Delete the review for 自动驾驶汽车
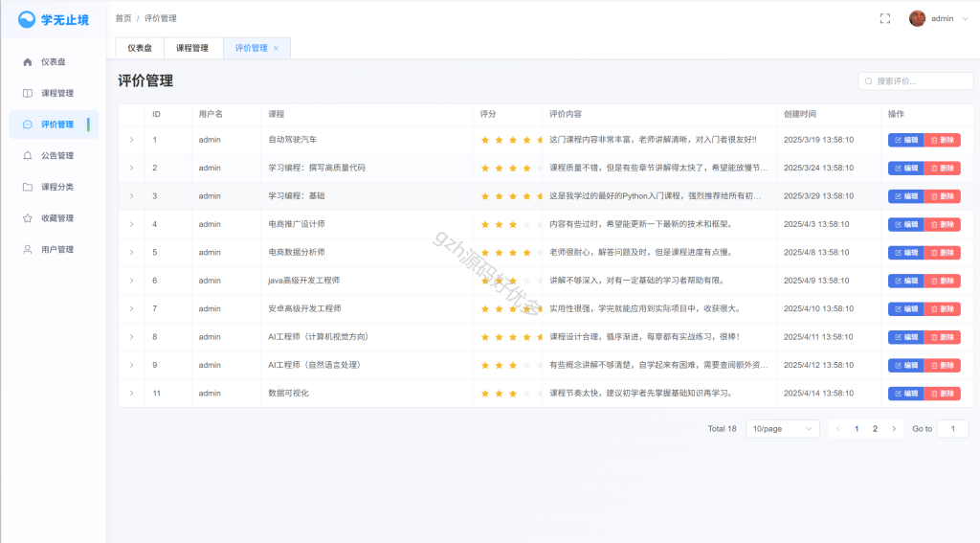The height and width of the screenshot is (543, 980). pos(943,140)
